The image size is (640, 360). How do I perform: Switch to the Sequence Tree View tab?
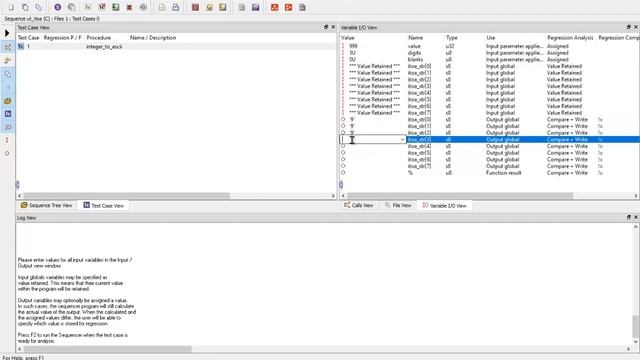coord(46,205)
